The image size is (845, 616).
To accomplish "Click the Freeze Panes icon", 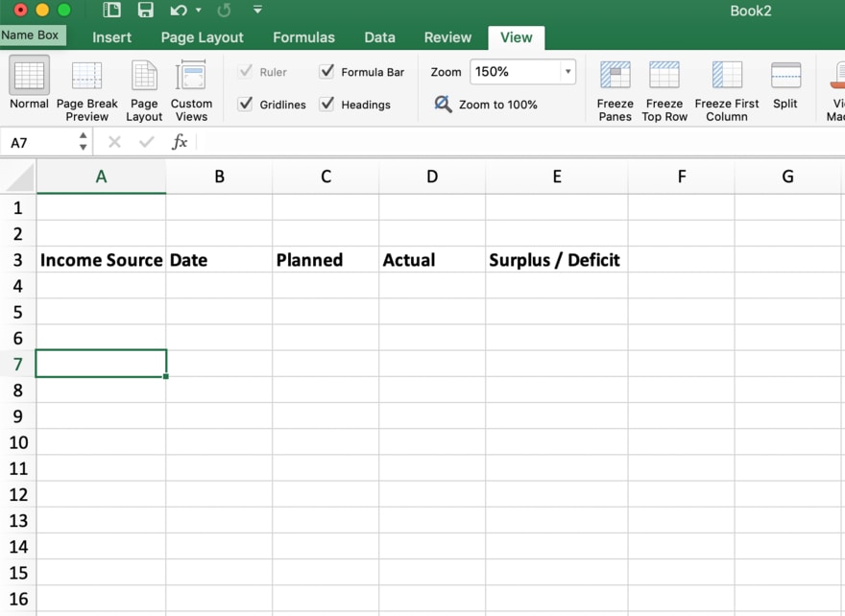I will click(x=615, y=74).
